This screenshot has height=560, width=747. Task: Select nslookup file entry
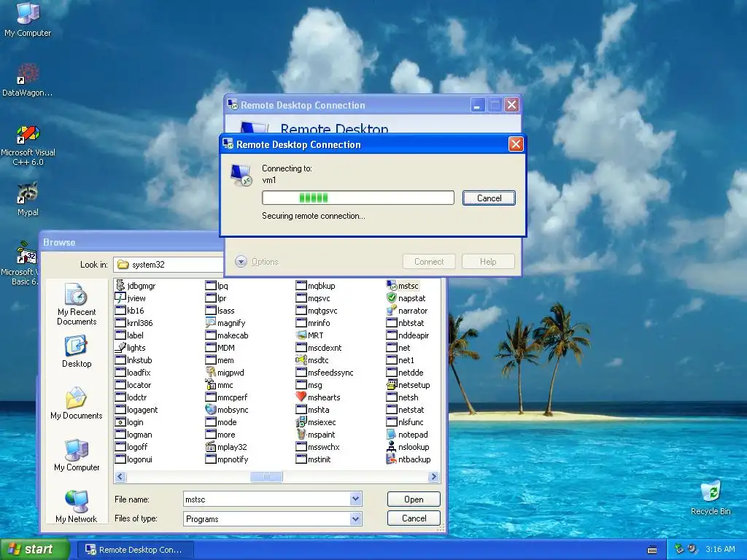coord(408,447)
